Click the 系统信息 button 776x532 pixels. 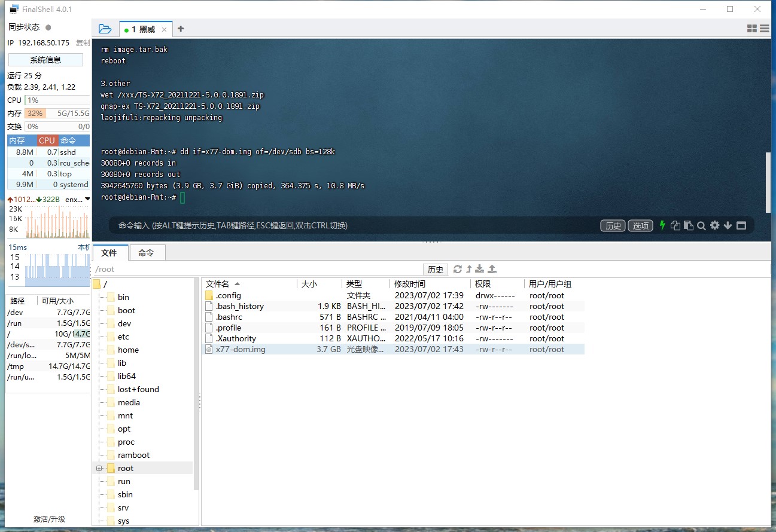[x=45, y=60]
